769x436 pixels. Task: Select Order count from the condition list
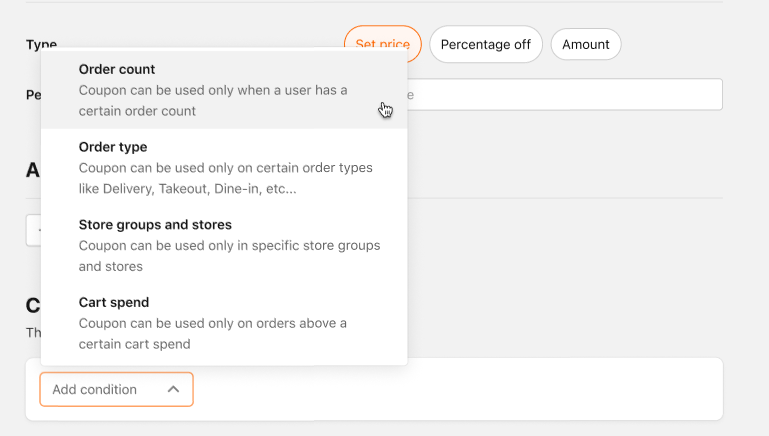(x=117, y=69)
